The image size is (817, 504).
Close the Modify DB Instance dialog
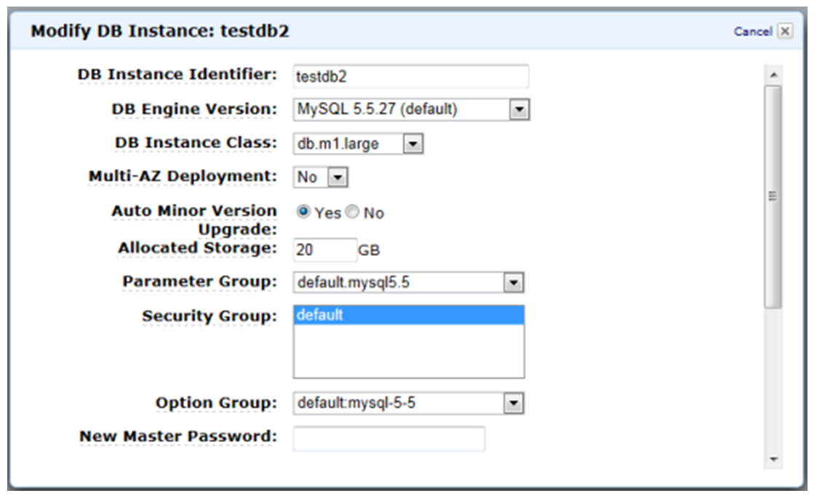[785, 31]
